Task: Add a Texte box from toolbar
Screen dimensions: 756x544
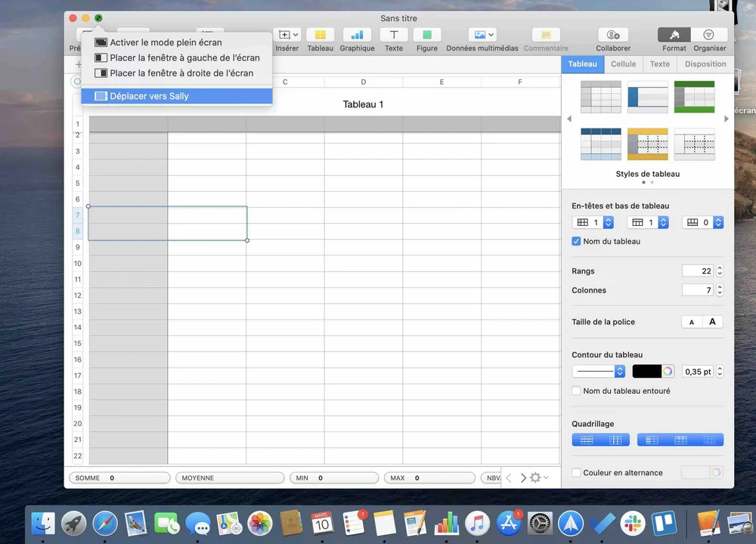Action: tap(393, 35)
